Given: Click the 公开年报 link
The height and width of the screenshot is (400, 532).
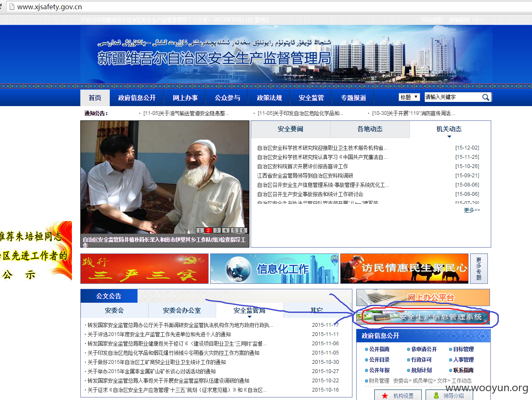Looking at the screenshot, I should tap(379, 370).
